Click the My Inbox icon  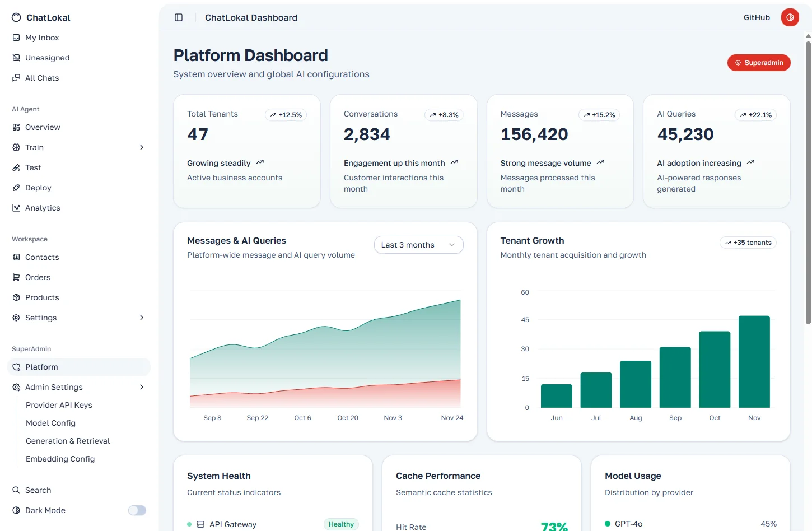coord(16,38)
